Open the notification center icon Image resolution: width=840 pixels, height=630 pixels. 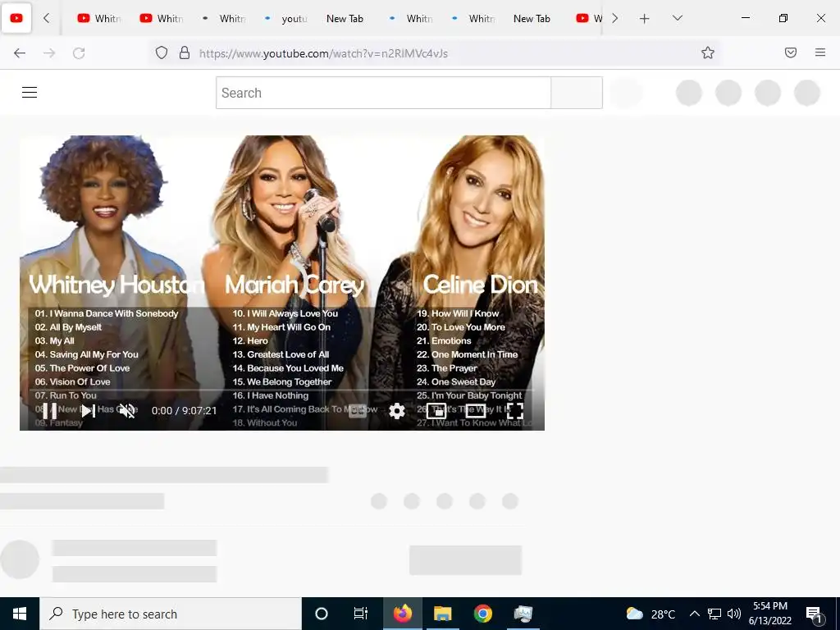(814, 614)
